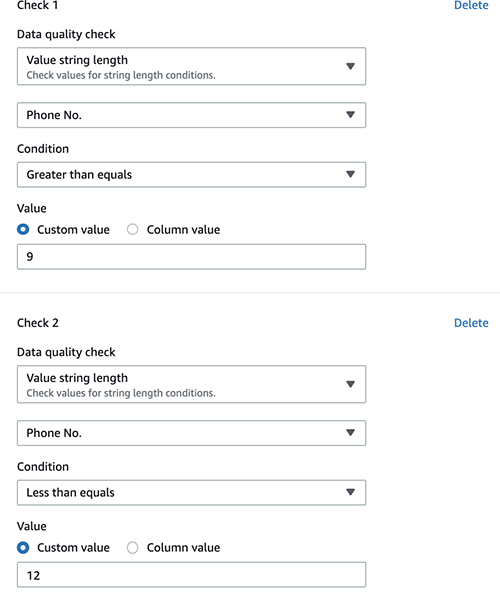Open Check 2 'Phone No.' column dropdown
Viewport: 500px width, 610px height.
point(191,433)
